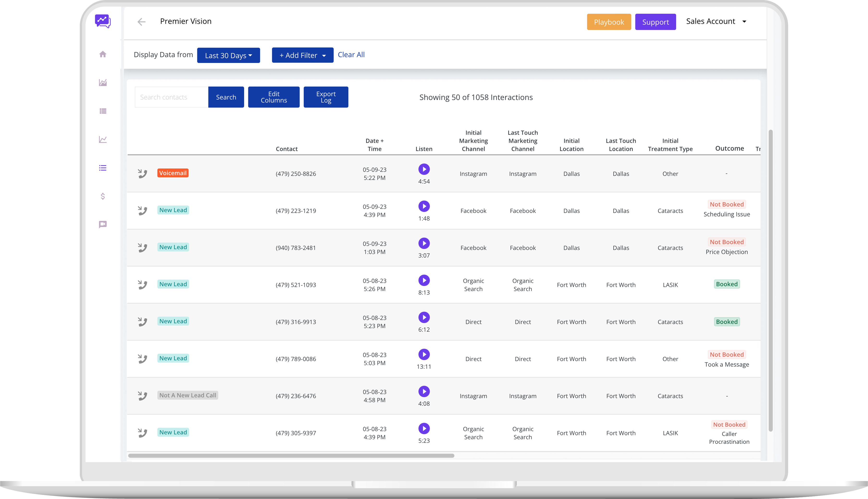Open the table grid sidebar icon
The height and width of the screenshot is (499, 868).
tap(103, 111)
